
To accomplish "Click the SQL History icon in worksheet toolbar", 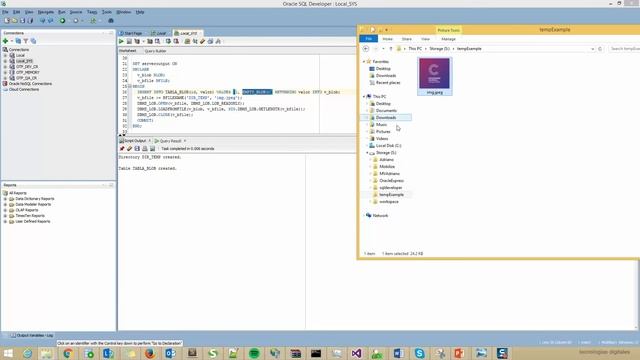I will click(x=210, y=41).
